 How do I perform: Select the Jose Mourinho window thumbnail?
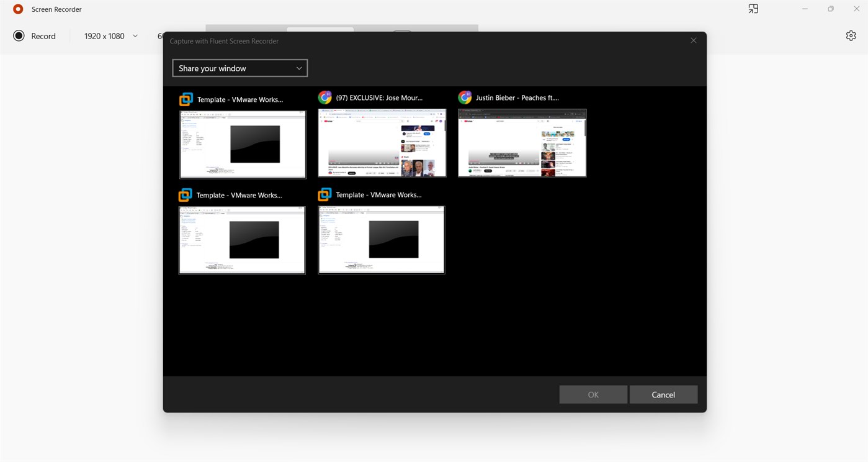pyautogui.click(x=382, y=143)
